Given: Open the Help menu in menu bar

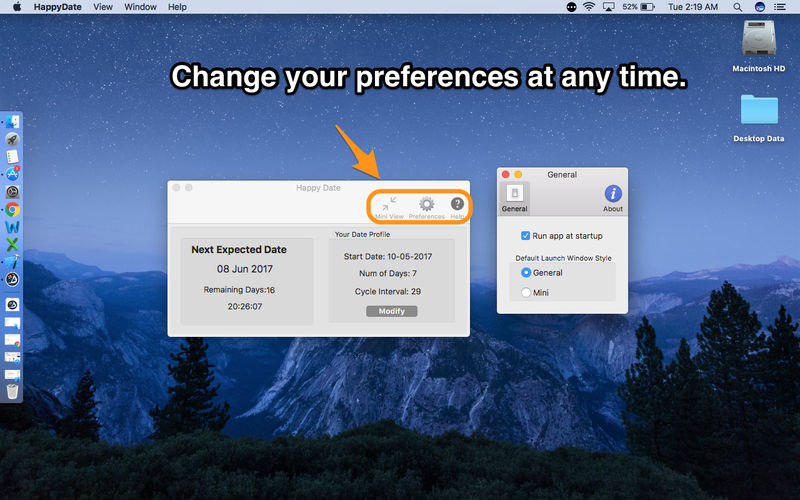Looking at the screenshot, I should tap(177, 7).
